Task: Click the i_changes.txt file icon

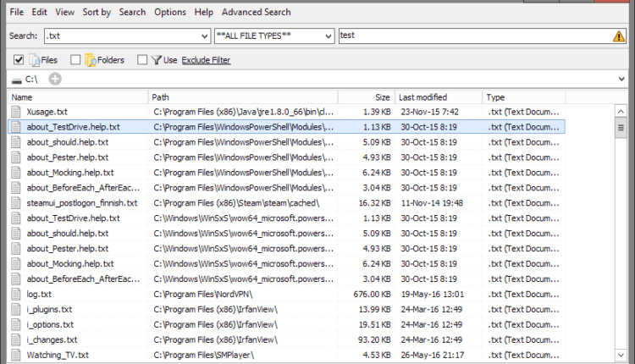Action: tap(16, 339)
